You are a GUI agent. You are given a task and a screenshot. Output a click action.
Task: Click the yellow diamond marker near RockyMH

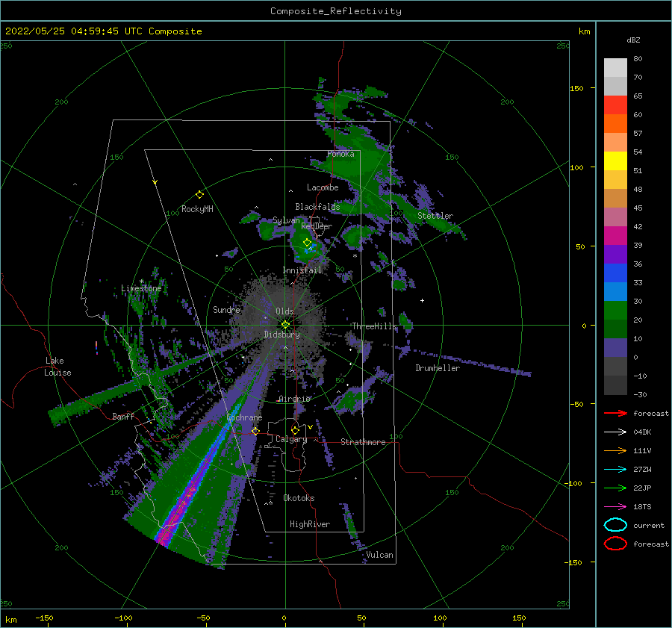[199, 195]
